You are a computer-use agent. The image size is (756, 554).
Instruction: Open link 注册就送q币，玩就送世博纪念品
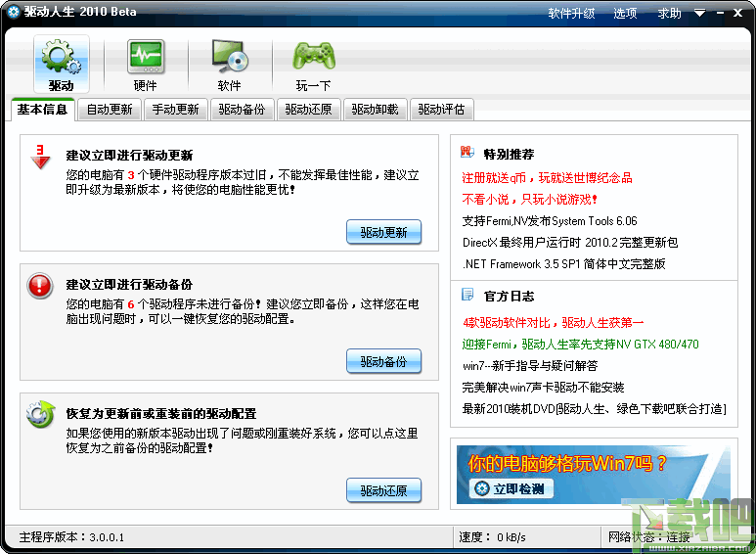[x=547, y=177]
